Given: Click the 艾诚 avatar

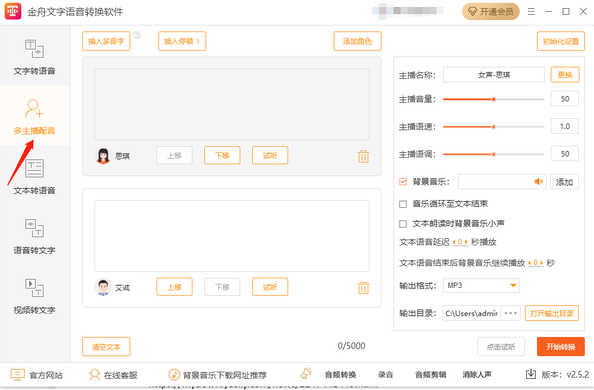Looking at the screenshot, I should tap(103, 287).
